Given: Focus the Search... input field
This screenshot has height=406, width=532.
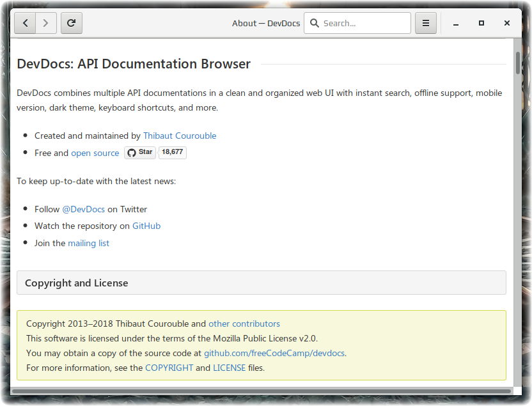Looking at the screenshot, I should pyautogui.click(x=357, y=23).
